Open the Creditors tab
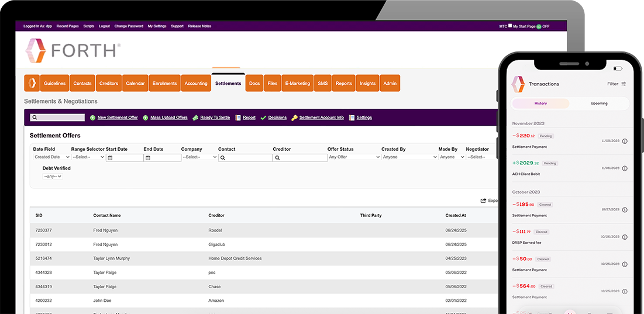644x314 pixels. (x=108, y=83)
